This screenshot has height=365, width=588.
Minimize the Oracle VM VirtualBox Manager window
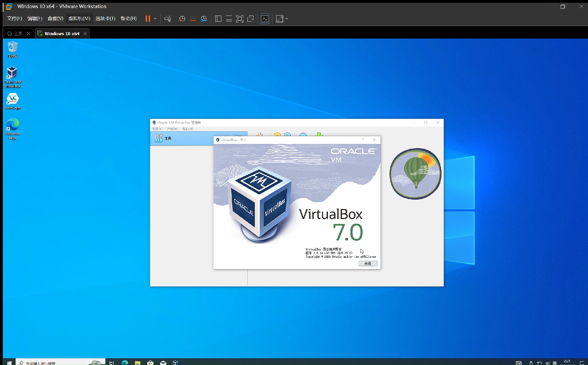point(414,122)
